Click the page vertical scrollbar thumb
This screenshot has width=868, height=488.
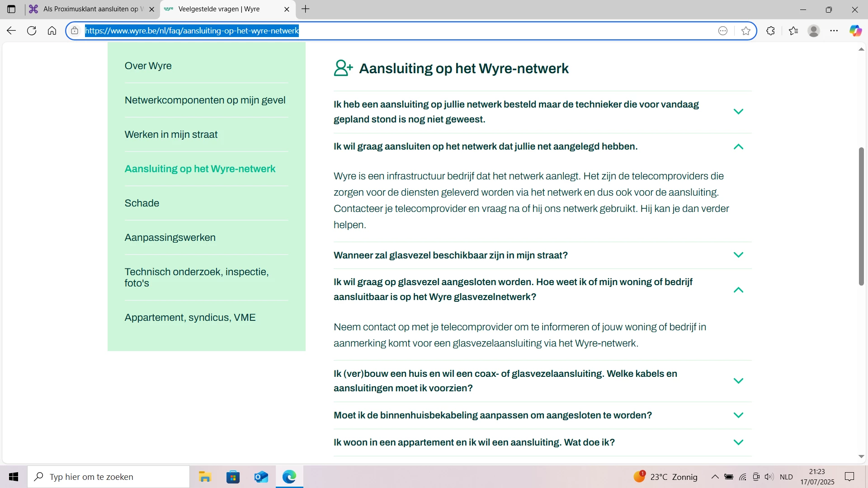[x=861, y=216]
